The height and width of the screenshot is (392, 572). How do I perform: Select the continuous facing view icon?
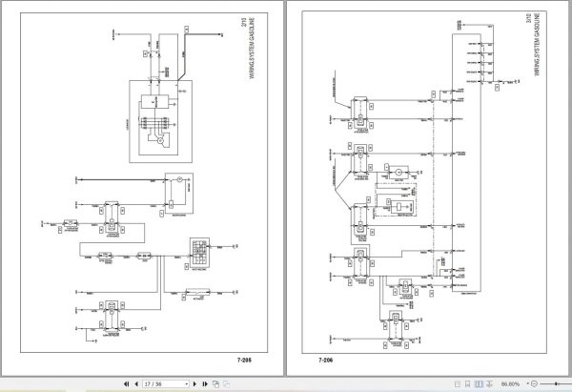coord(490,384)
